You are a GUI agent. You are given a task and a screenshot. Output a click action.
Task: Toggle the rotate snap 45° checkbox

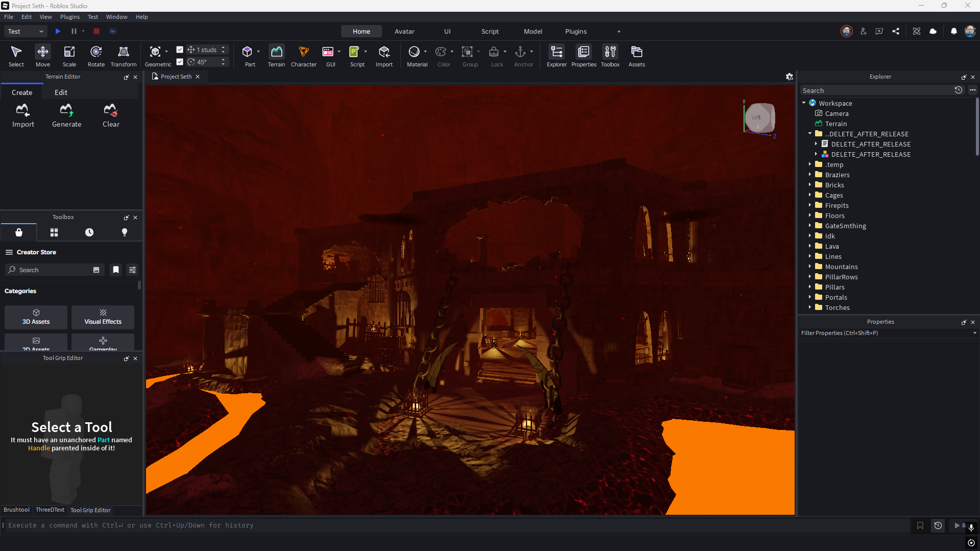click(x=180, y=62)
